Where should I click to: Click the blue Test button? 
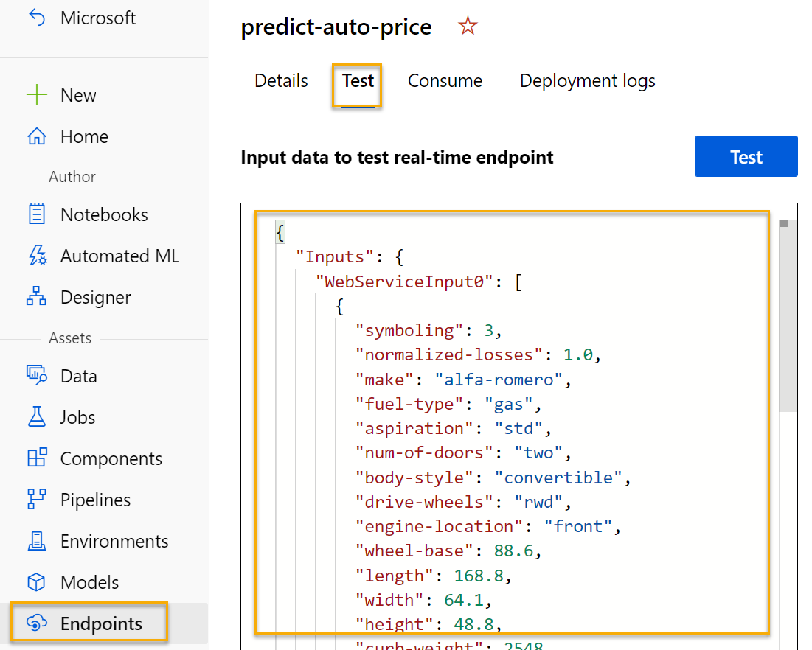(746, 156)
